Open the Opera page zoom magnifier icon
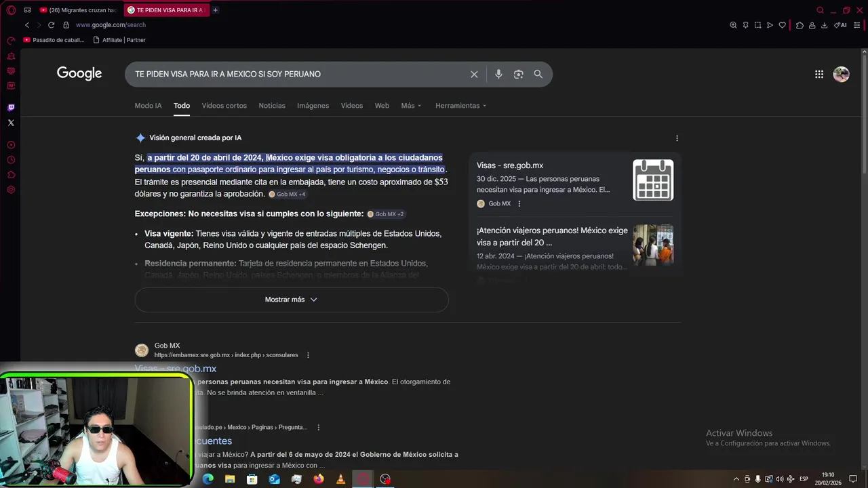This screenshot has height=488, width=868. (x=733, y=25)
